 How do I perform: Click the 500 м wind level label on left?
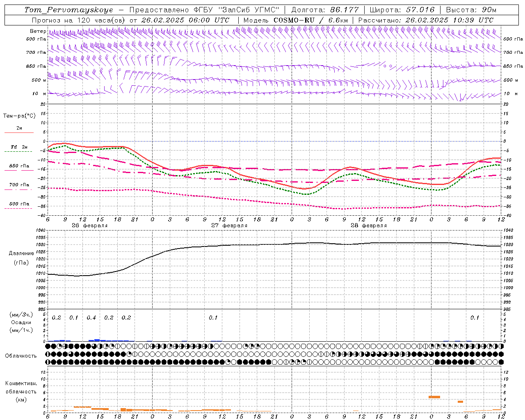tap(39, 80)
